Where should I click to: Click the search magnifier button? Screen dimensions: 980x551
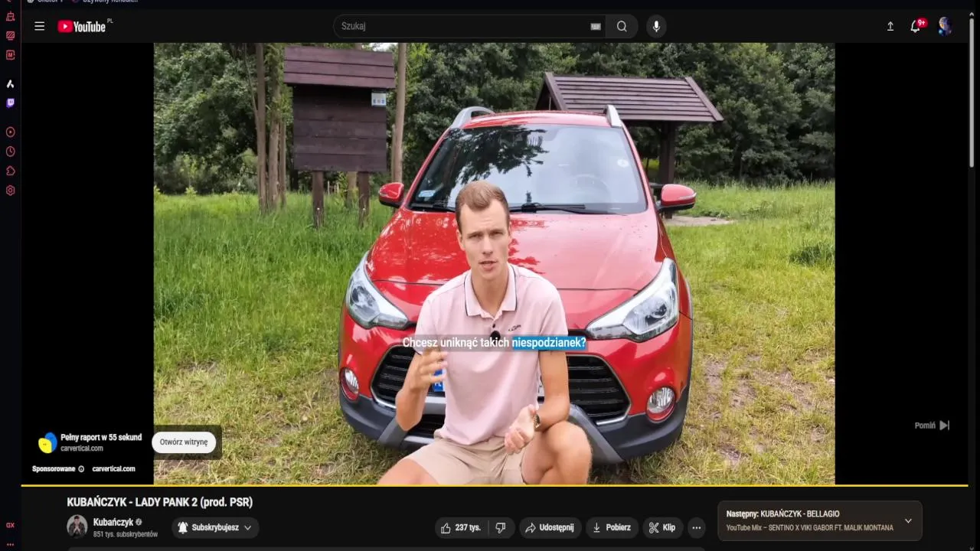622,26
